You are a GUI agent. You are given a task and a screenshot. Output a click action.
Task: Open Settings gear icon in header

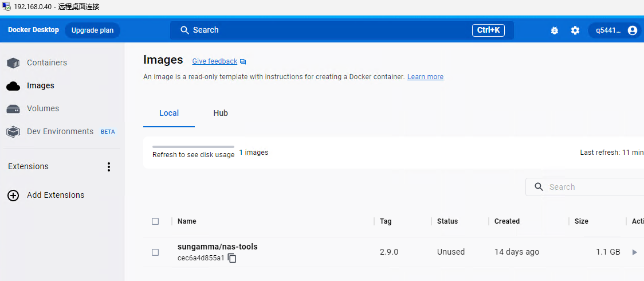pyautogui.click(x=575, y=30)
